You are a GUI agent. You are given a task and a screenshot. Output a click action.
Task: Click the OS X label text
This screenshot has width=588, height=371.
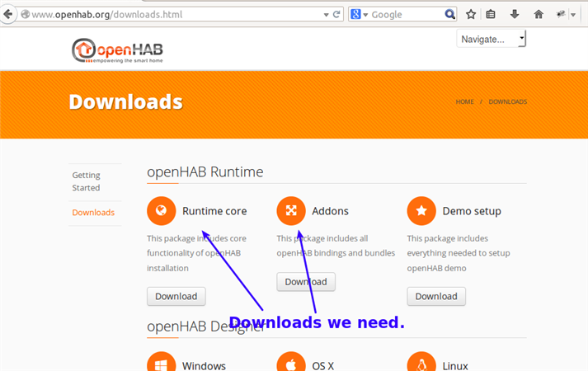tap(323, 366)
